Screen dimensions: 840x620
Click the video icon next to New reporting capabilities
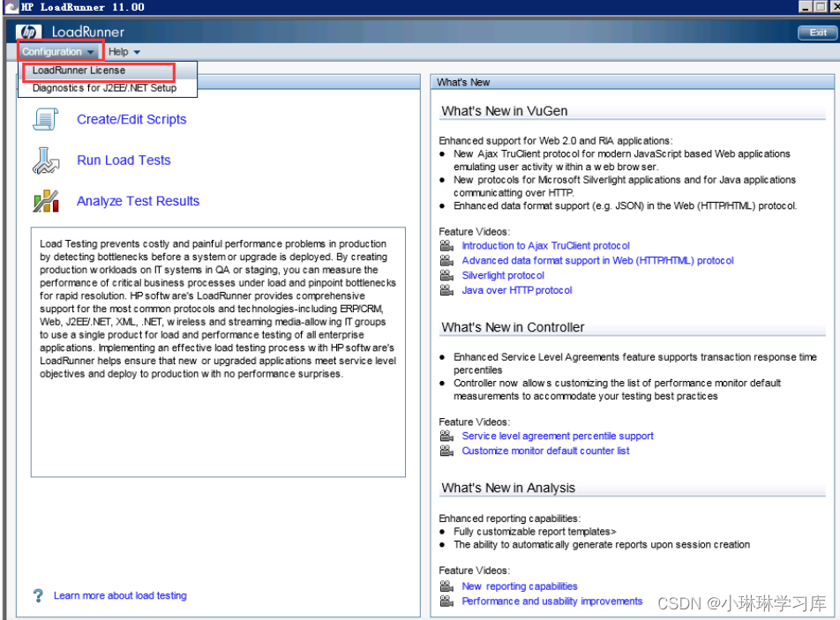click(446, 586)
